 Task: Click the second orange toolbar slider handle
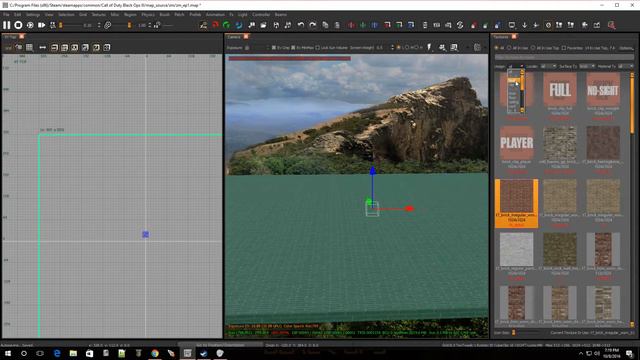pos(129,25)
